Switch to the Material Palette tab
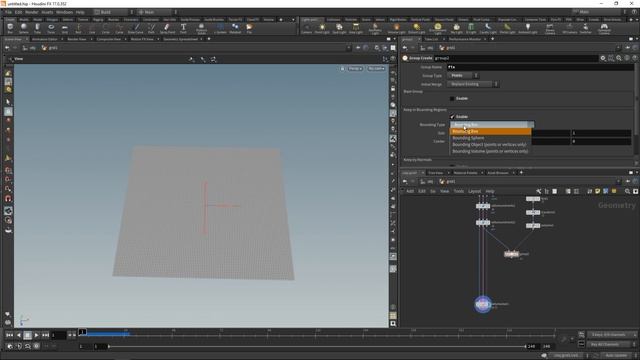The width and height of the screenshot is (640, 360). click(465, 173)
